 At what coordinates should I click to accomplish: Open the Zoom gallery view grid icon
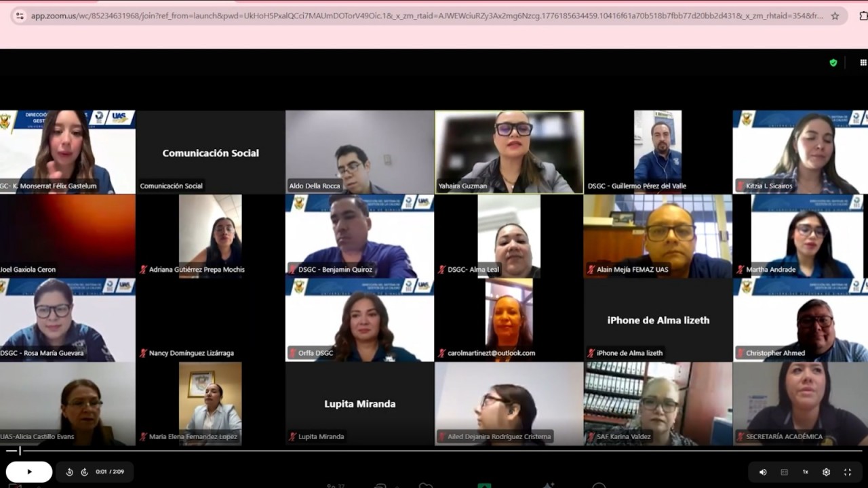tap(863, 63)
